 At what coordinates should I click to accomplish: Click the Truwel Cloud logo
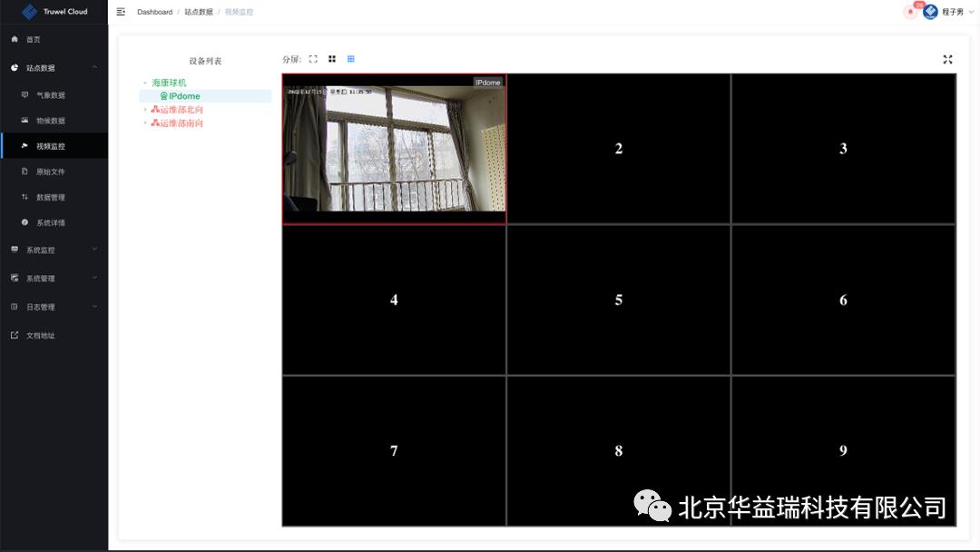click(30, 12)
